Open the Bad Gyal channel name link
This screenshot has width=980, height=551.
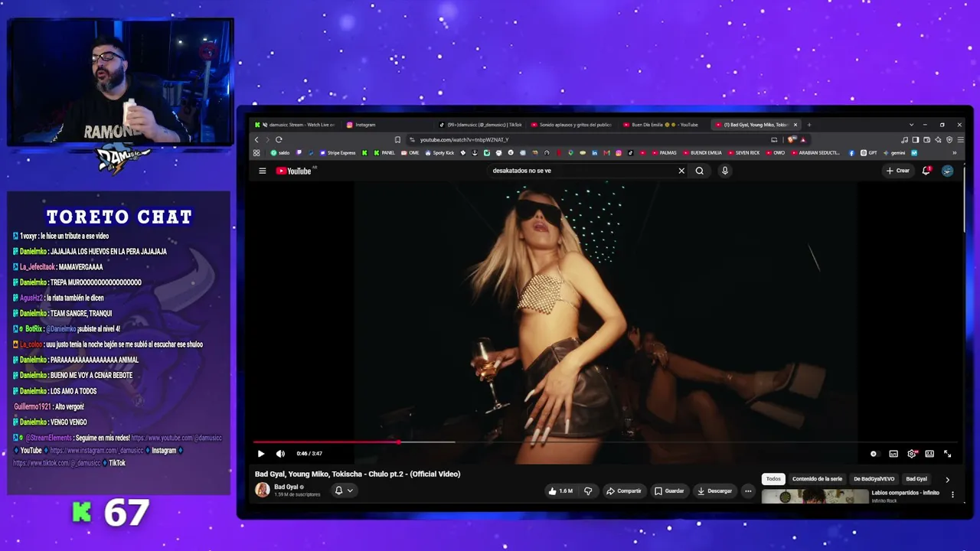pyautogui.click(x=286, y=487)
